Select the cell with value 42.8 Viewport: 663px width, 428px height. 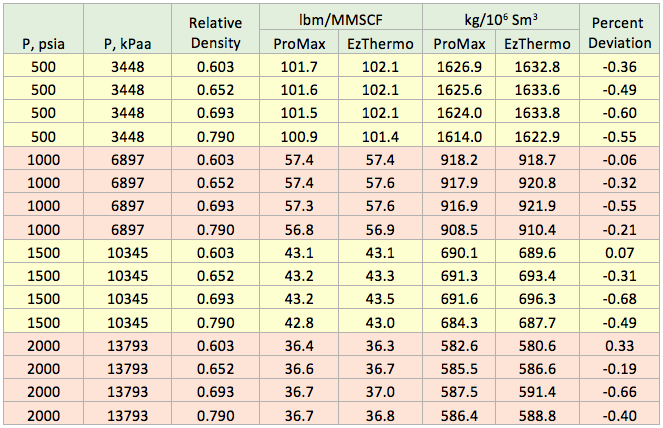(x=299, y=321)
